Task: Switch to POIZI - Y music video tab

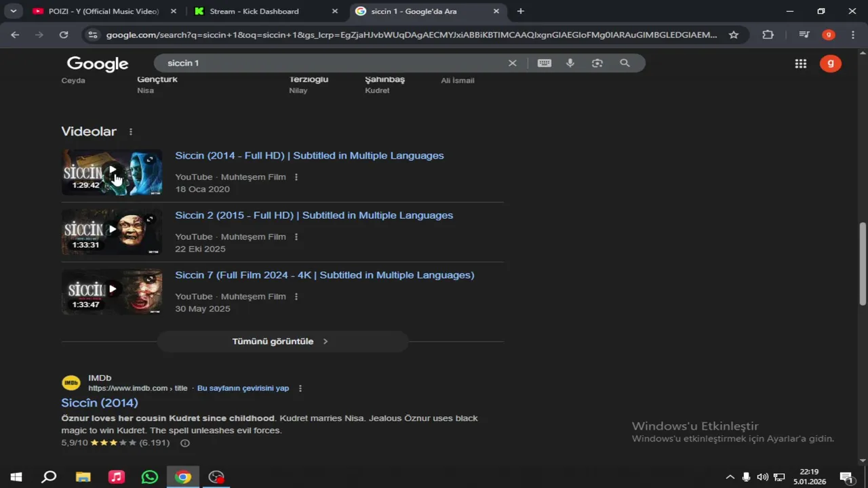Action: [105, 11]
